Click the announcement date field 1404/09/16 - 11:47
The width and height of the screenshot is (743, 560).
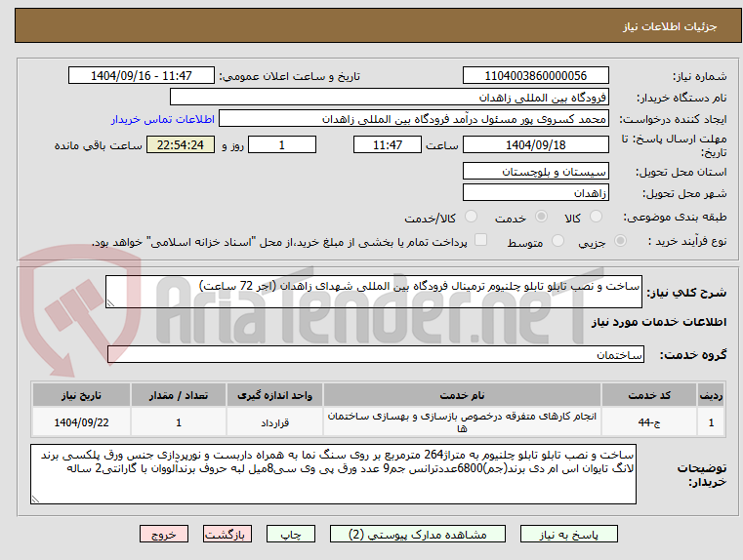pos(142,76)
